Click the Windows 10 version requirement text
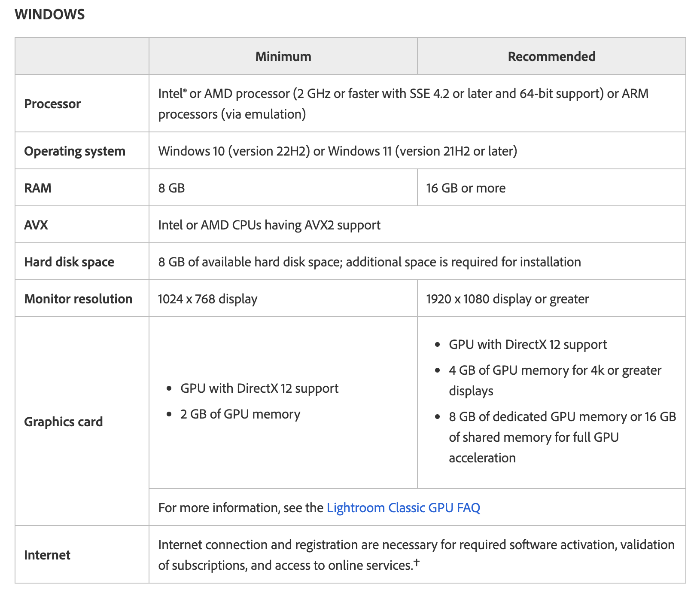The width and height of the screenshot is (700, 593). (x=338, y=151)
